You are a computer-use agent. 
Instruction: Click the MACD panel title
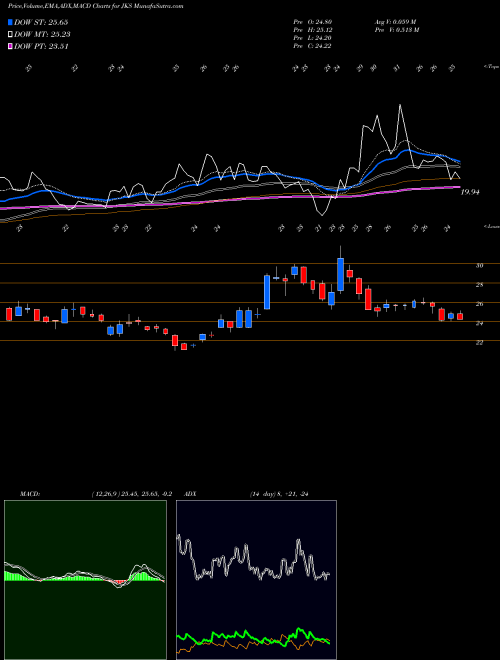(29, 494)
